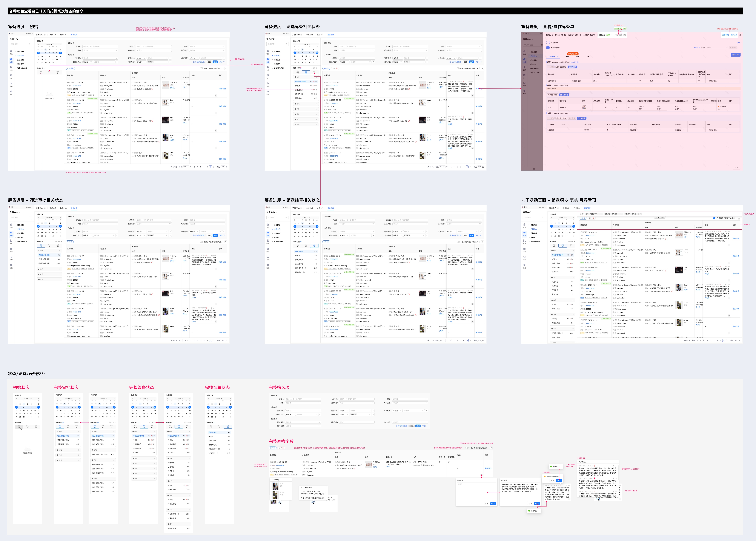
Task: Click Laura model thumbnail in 初始 frame
Action: click(x=166, y=103)
